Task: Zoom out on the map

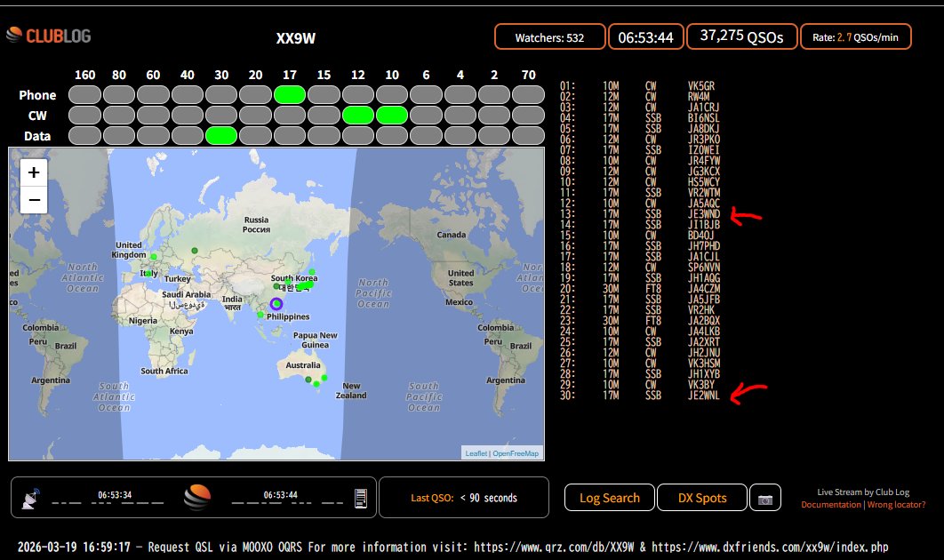Action: pyautogui.click(x=34, y=200)
